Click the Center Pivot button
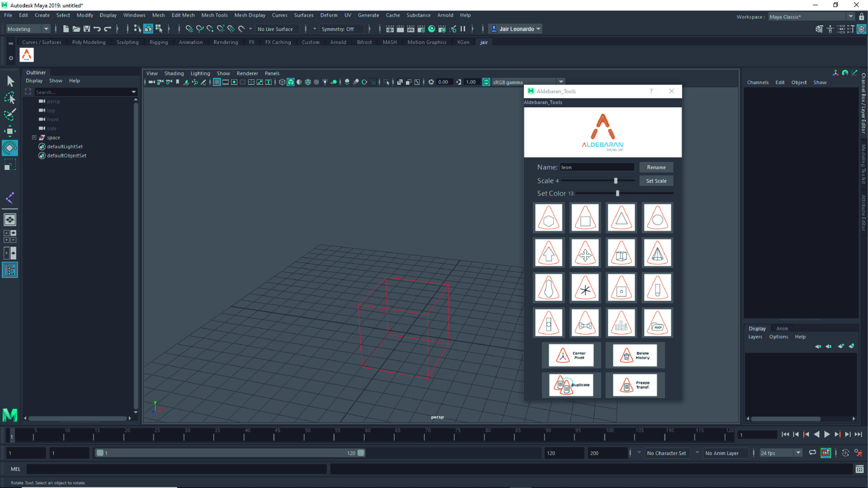 [571, 355]
